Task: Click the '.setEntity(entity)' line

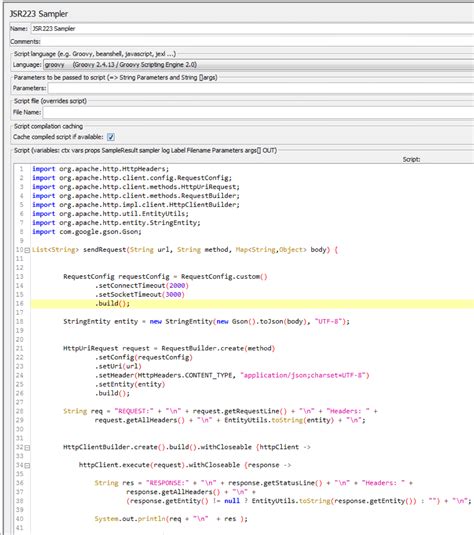Action: click(130, 384)
